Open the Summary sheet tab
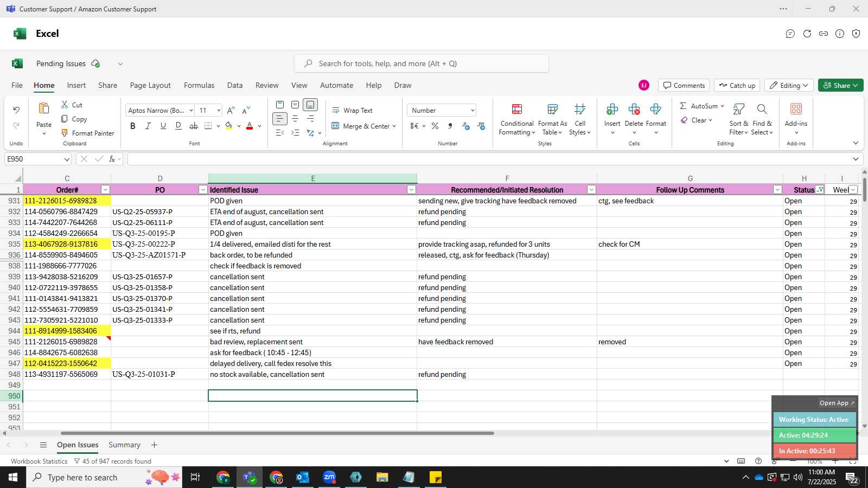This screenshot has height=488, width=868. (x=124, y=445)
